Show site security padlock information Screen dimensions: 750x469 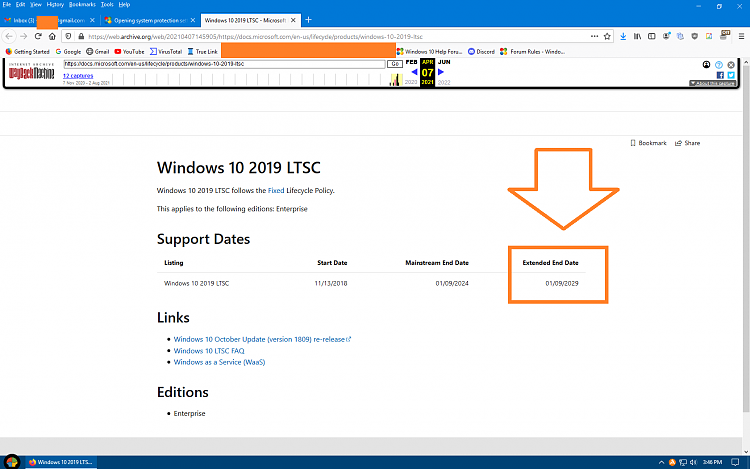coord(81,36)
